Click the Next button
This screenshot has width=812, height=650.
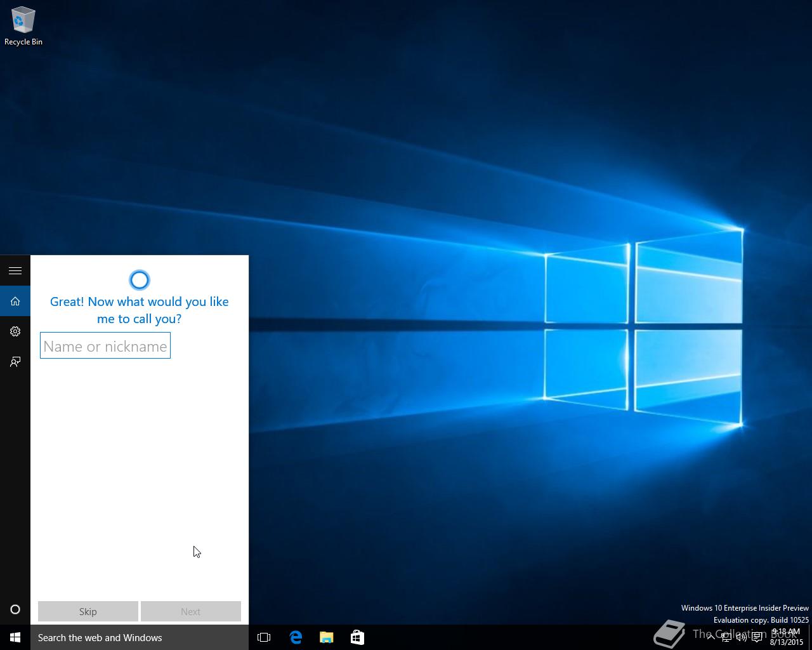point(191,611)
